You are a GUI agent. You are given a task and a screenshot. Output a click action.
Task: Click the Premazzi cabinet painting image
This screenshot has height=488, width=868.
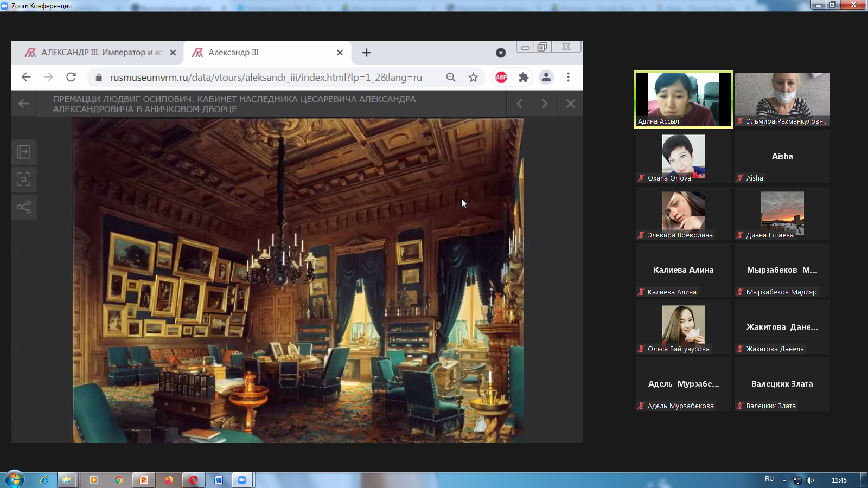coord(298,280)
